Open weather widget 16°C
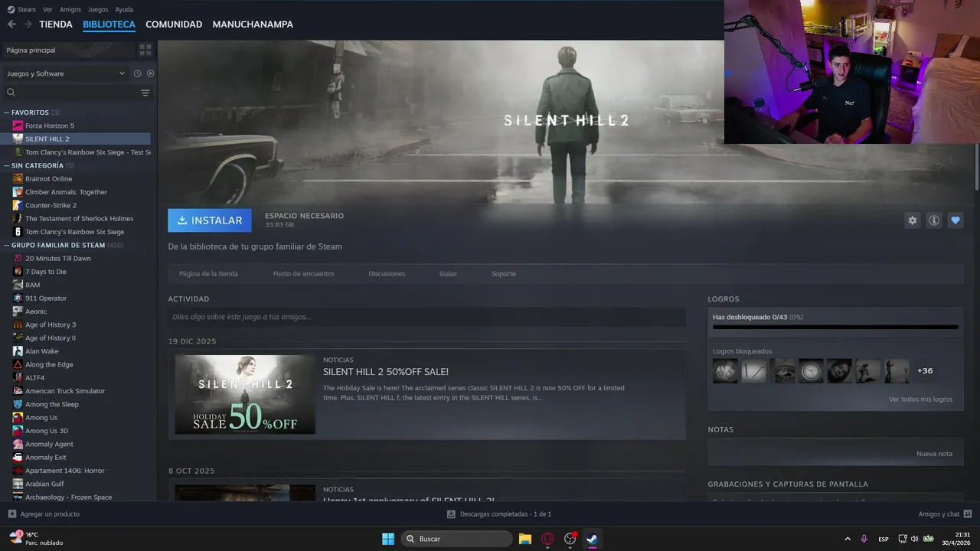980x551 pixels. (37, 538)
